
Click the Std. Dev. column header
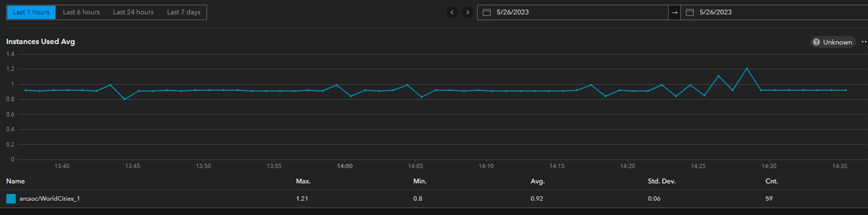coord(662,181)
